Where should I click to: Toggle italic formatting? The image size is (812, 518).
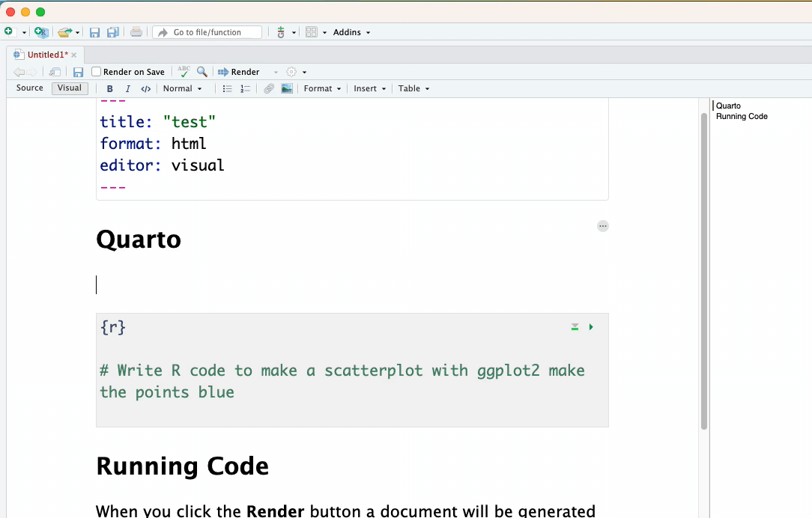coord(128,88)
